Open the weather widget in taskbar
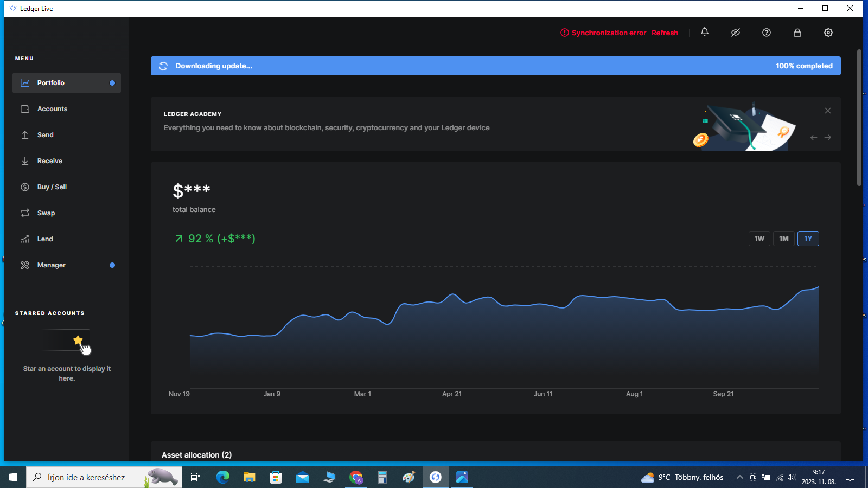The width and height of the screenshot is (868, 488). [x=682, y=477]
